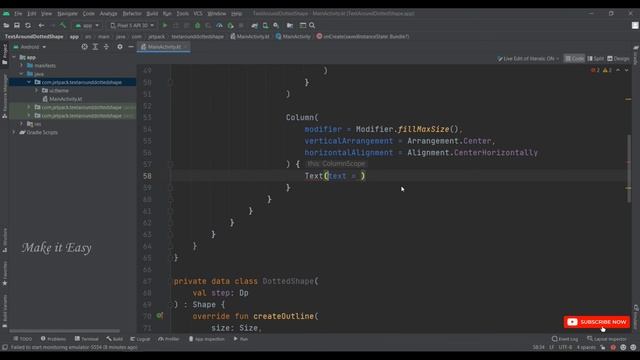The height and width of the screenshot is (360, 640).
Task: Click the Search Everywhere magnifier icon
Action: coord(312,25)
